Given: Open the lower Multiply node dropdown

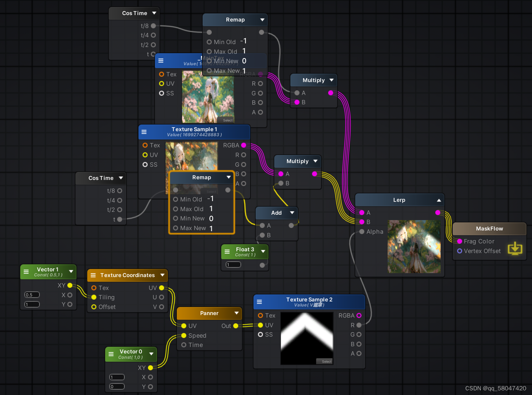Looking at the screenshot, I should tap(315, 161).
